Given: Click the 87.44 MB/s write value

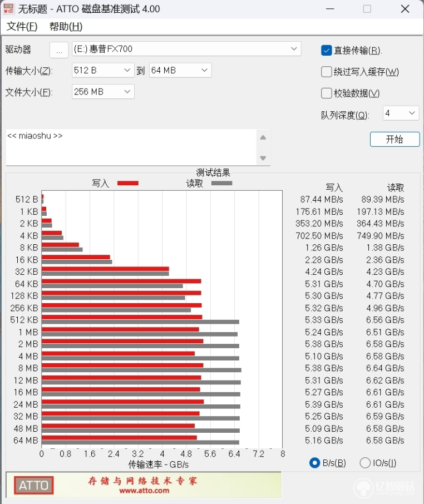Looking at the screenshot, I should click(x=322, y=200).
